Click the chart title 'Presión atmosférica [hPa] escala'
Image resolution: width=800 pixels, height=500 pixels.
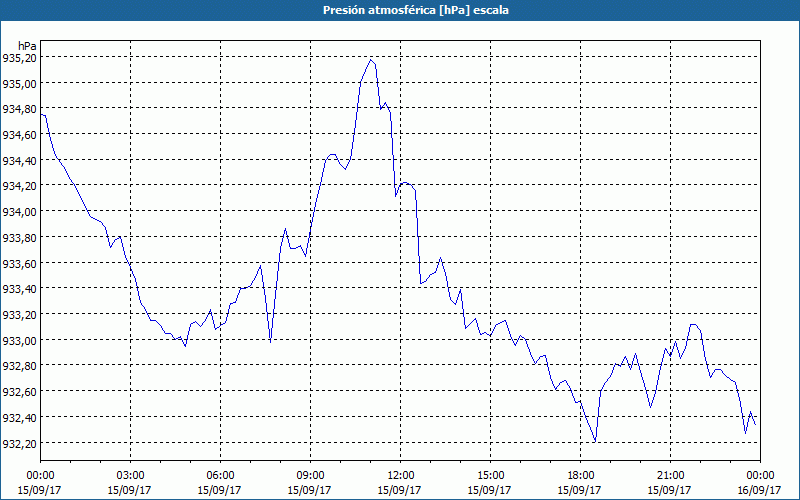click(415, 10)
